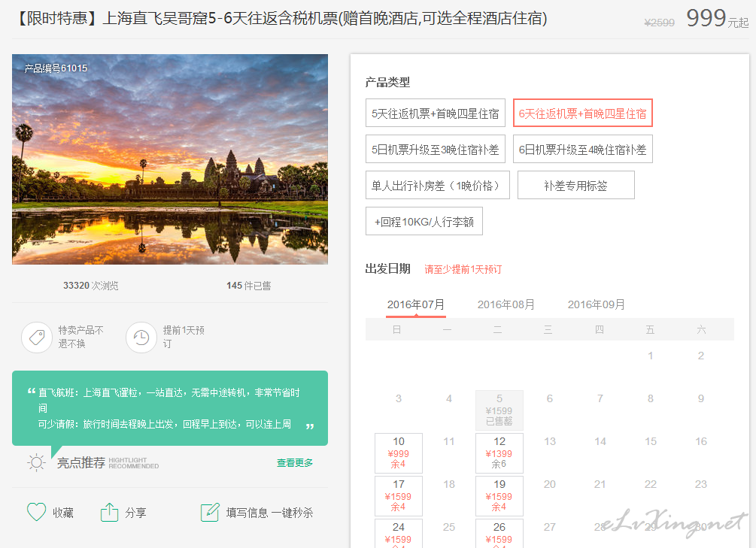The width and height of the screenshot is (756, 548).
Task: Select +回程10KG/人行李额 option
Action: [424, 221]
